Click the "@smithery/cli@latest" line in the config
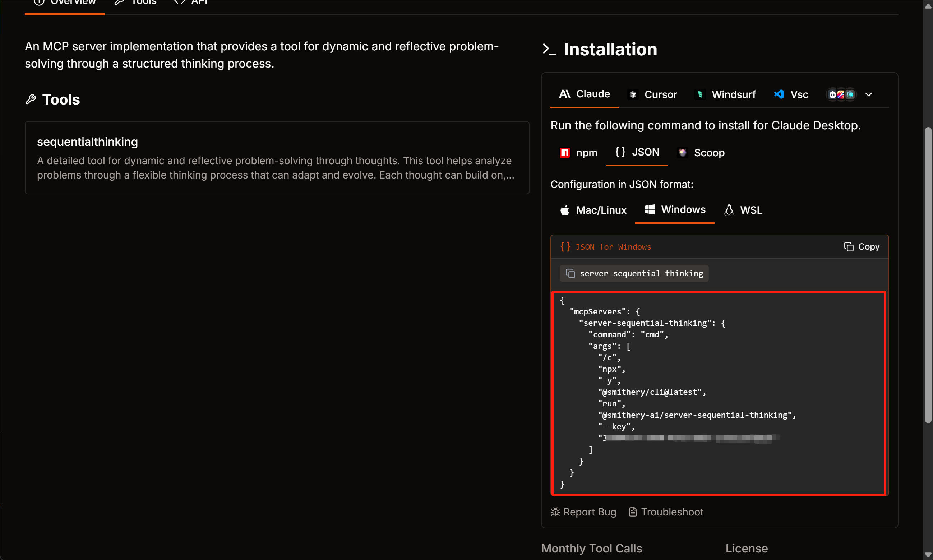The height and width of the screenshot is (560, 933). 652,392
